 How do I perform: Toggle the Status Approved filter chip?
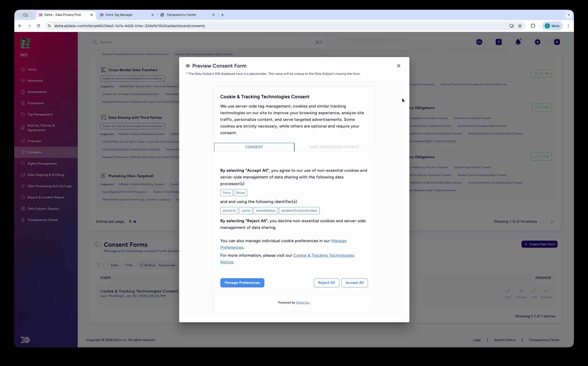pos(157,265)
